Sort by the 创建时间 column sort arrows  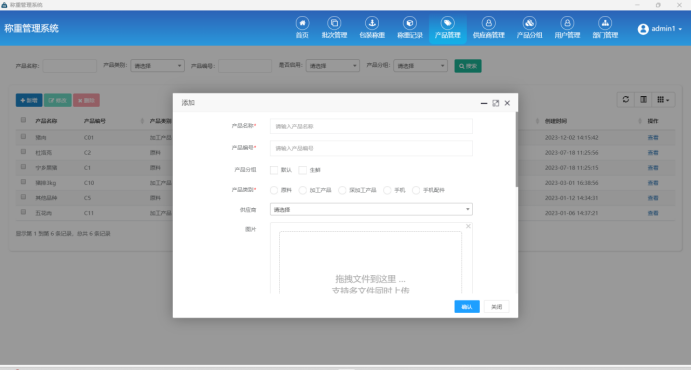pos(640,121)
